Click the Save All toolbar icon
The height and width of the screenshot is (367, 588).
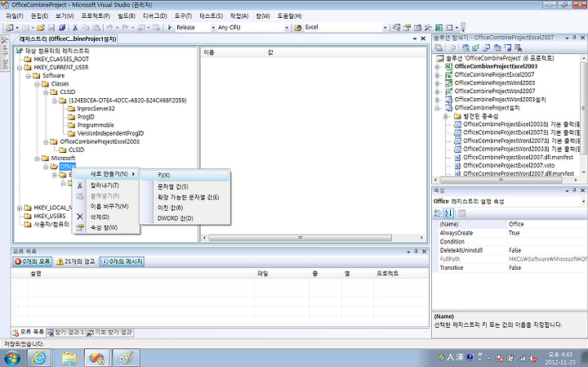pos(62,28)
